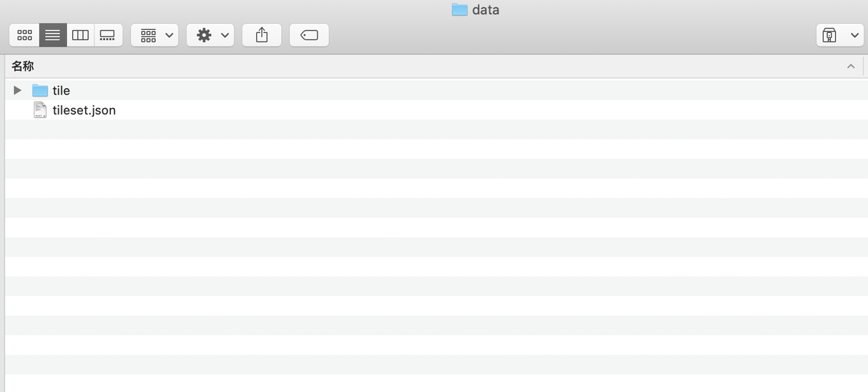Screen dimensions: 868x392
Task: Open the dropdown arrow beside the gear
Action: pos(225,36)
